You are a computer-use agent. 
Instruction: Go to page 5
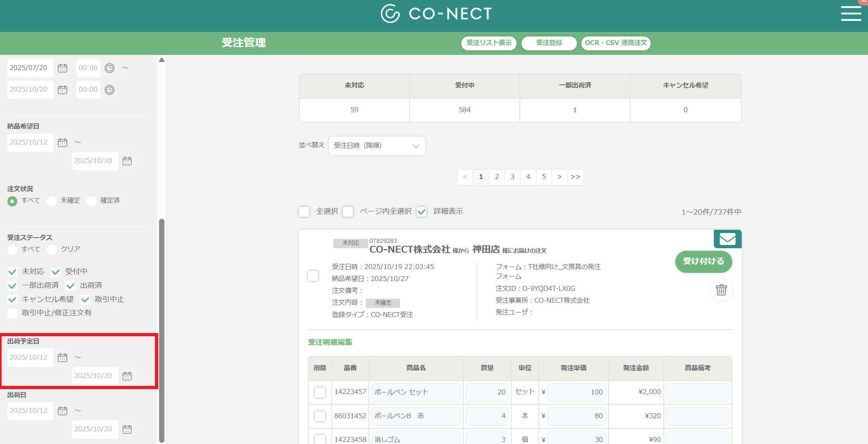click(544, 177)
